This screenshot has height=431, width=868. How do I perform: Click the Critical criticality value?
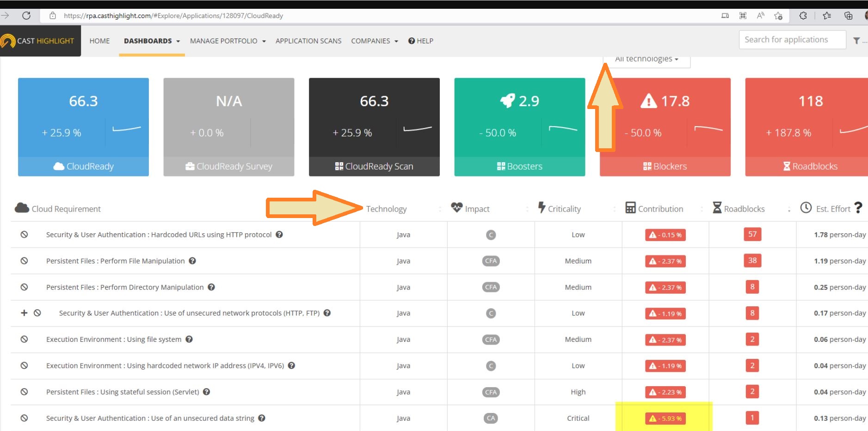pos(578,418)
